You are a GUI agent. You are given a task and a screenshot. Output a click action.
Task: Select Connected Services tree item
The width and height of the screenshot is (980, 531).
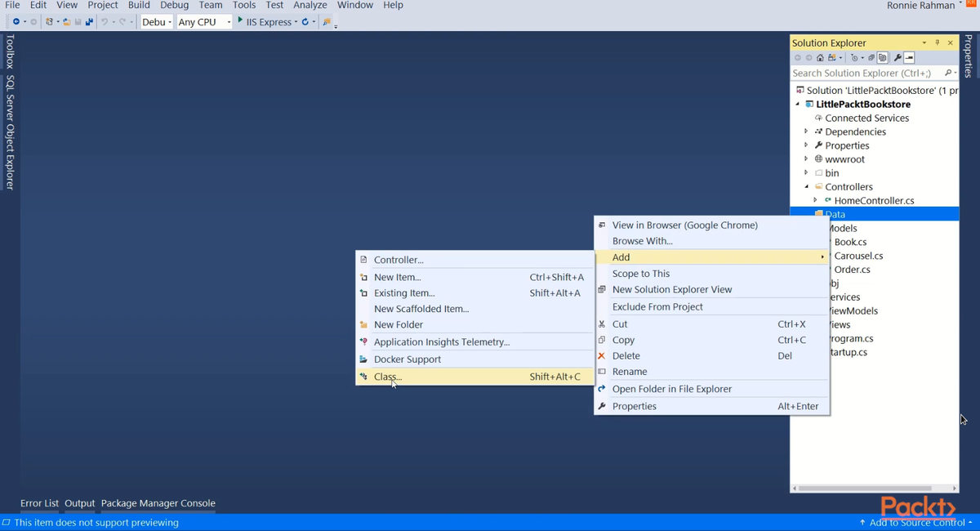(x=866, y=118)
